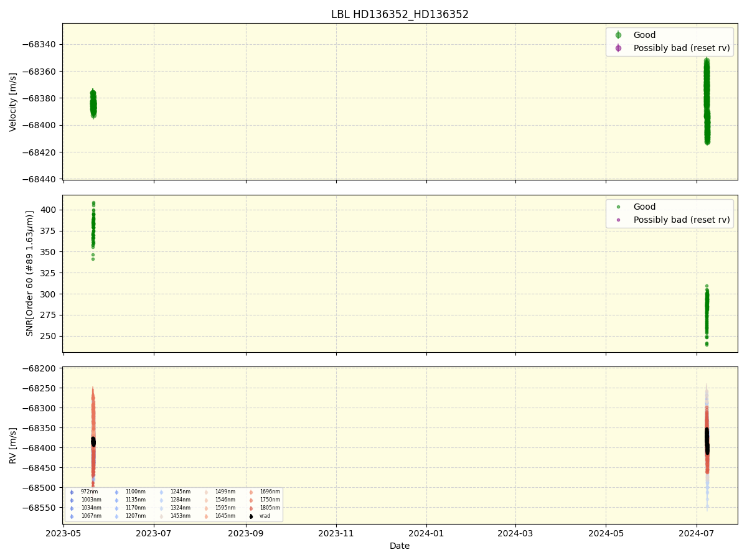The image size is (747, 560).
Task: Click the 1067nm legend marker
Action: (72, 516)
